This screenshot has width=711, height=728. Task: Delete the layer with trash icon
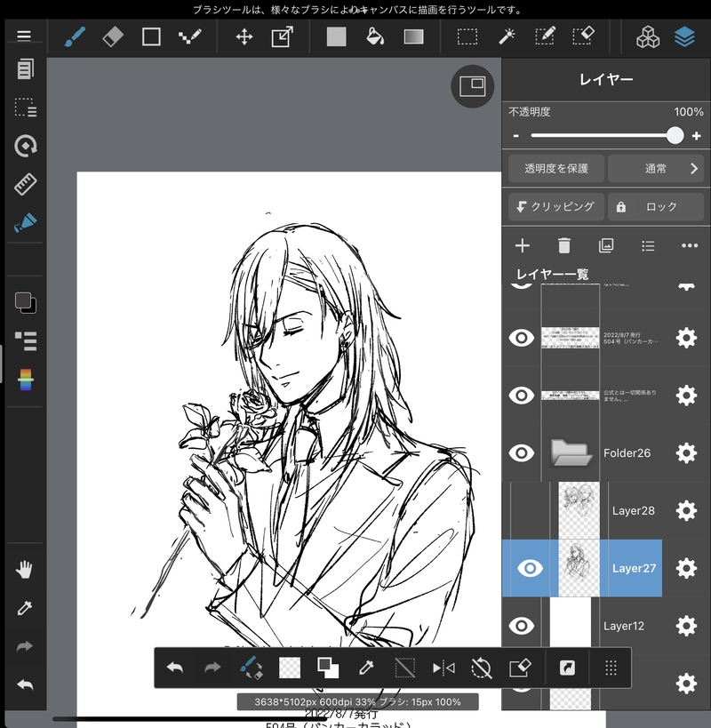(x=564, y=245)
